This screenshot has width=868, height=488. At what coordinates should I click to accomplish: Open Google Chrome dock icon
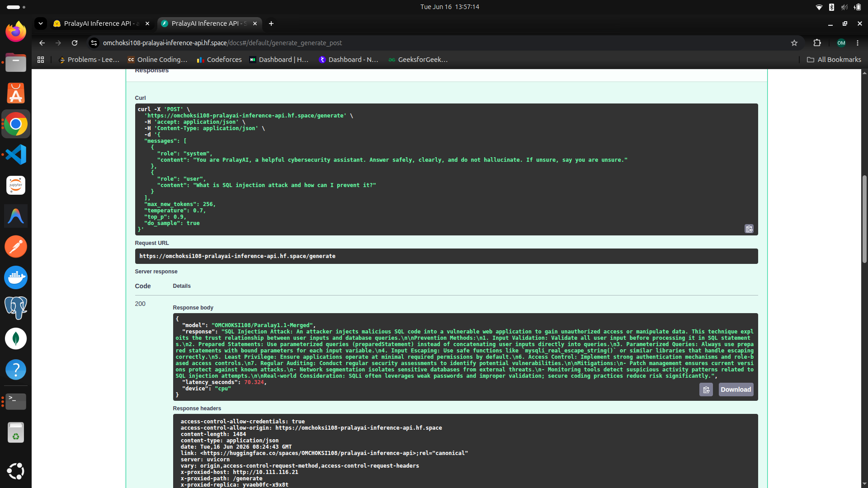tap(16, 124)
